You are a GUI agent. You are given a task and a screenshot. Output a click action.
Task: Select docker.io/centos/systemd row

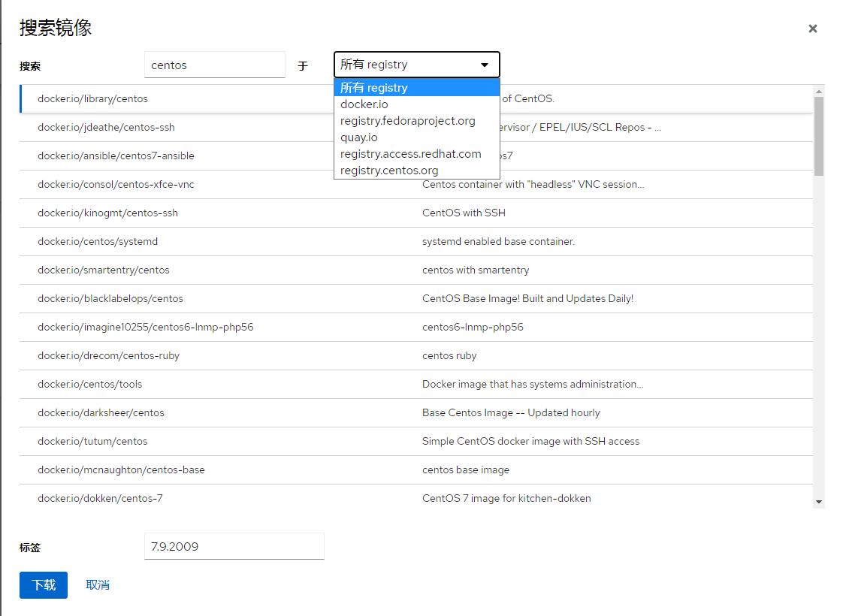click(416, 241)
